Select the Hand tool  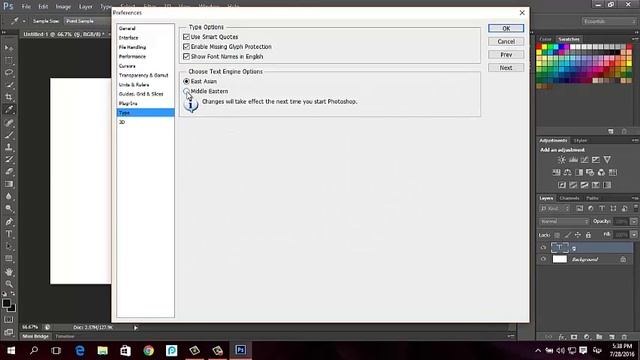(9, 272)
